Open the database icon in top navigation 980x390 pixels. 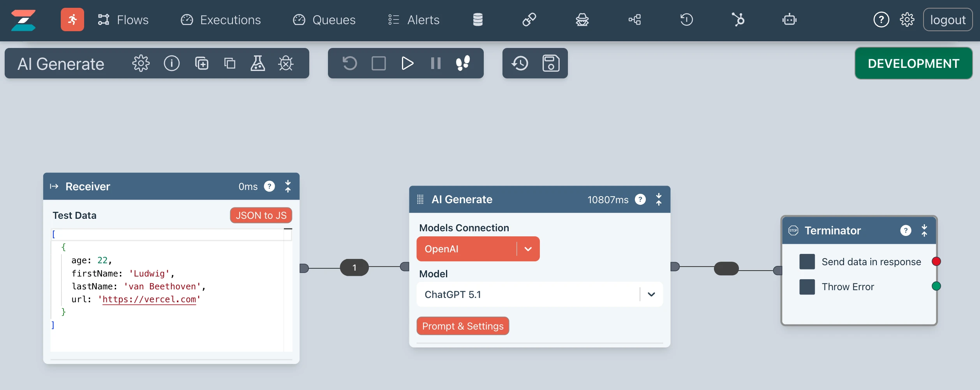(x=478, y=19)
